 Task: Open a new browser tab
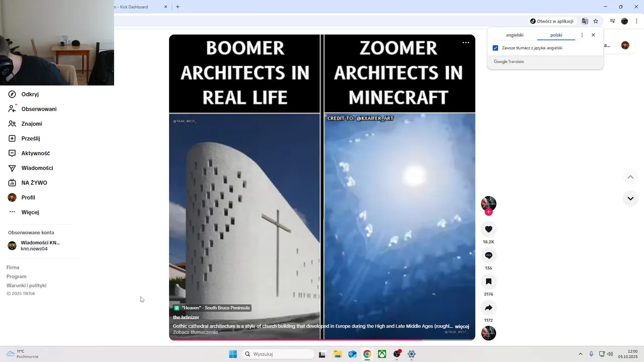pyautogui.click(x=178, y=7)
